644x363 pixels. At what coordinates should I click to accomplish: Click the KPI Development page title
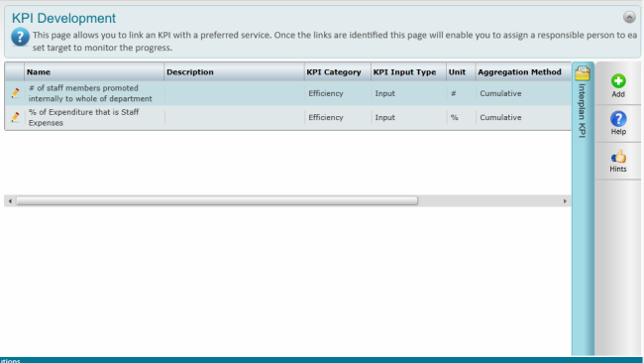(x=63, y=18)
